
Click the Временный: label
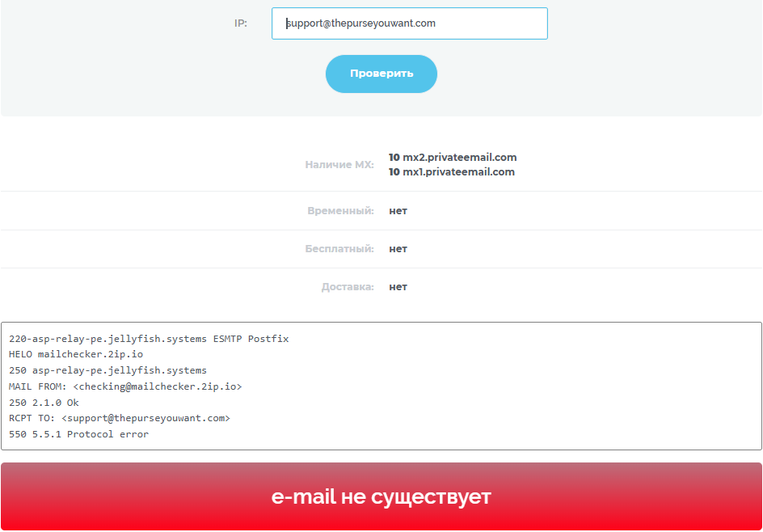point(340,211)
